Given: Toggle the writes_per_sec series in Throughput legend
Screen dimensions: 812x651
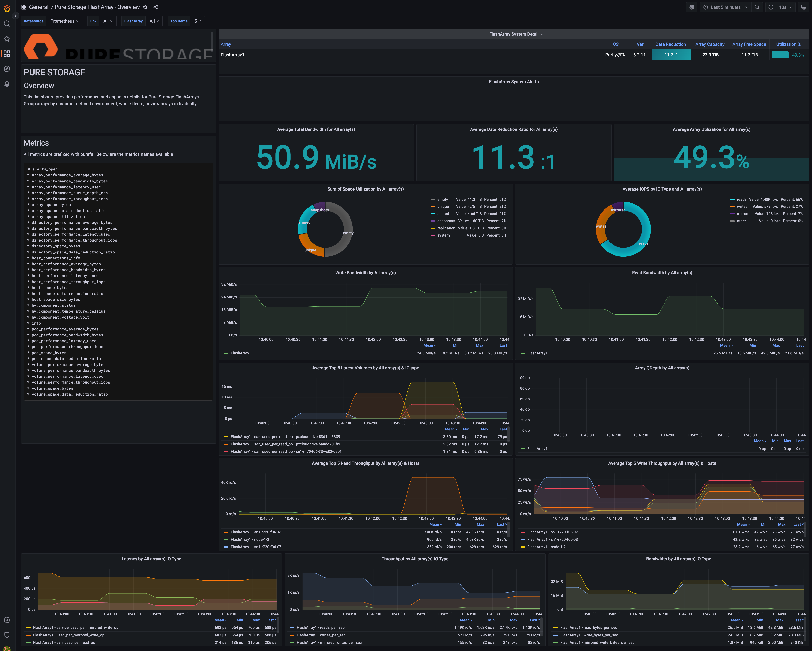Looking at the screenshot, I should click(321, 635).
